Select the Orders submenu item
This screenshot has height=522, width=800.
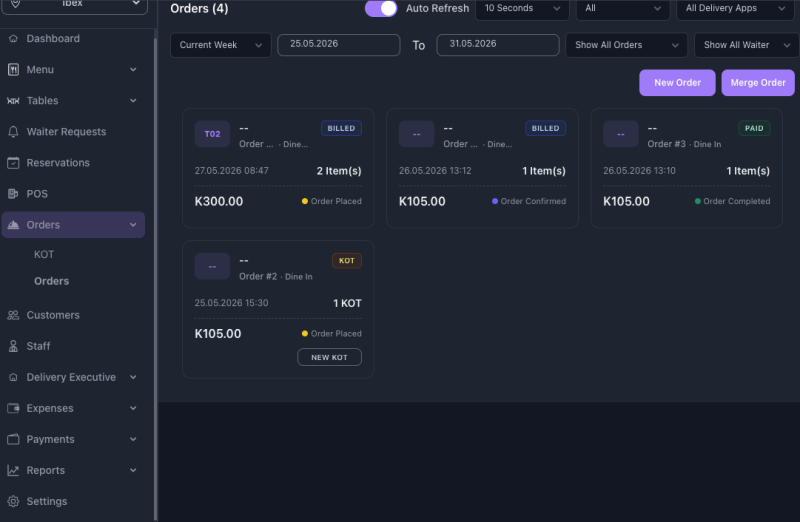tap(52, 281)
